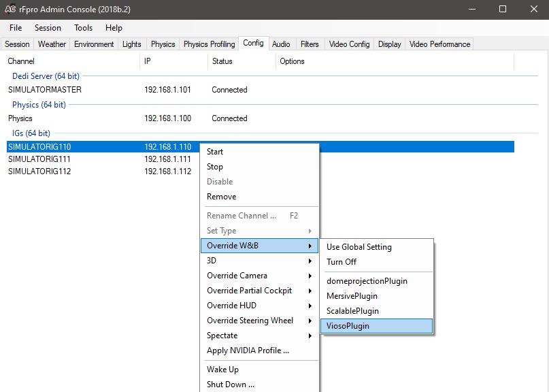Choose Use Global Setting option

(359, 247)
